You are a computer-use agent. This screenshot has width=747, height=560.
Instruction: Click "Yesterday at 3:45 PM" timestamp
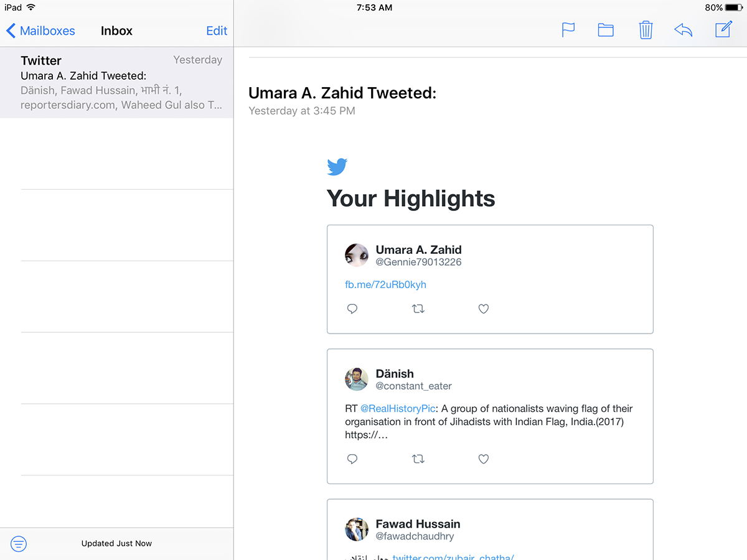click(302, 111)
